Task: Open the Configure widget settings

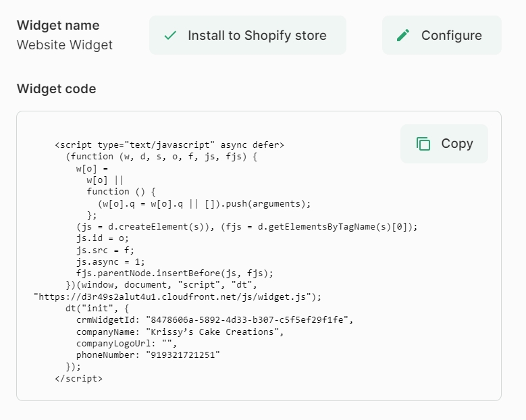Action: click(x=442, y=36)
